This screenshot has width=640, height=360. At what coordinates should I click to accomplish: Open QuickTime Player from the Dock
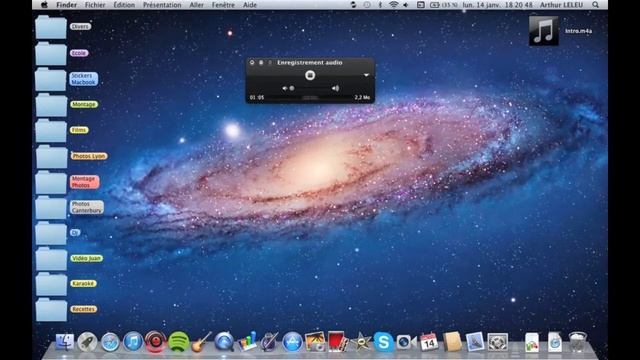click(224, 342)
